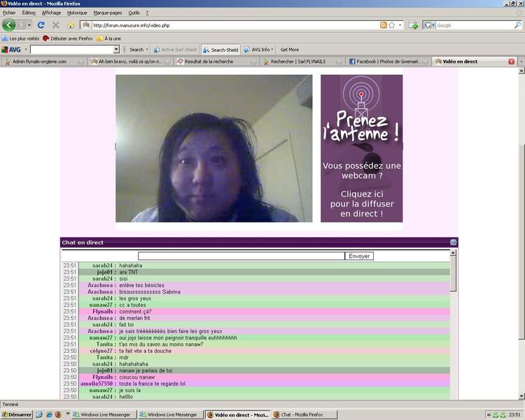This screenshot has width=525, height=420.
Task: Open the Marque-pages menu
Action: pyautogui.click(x=107, y=13)
